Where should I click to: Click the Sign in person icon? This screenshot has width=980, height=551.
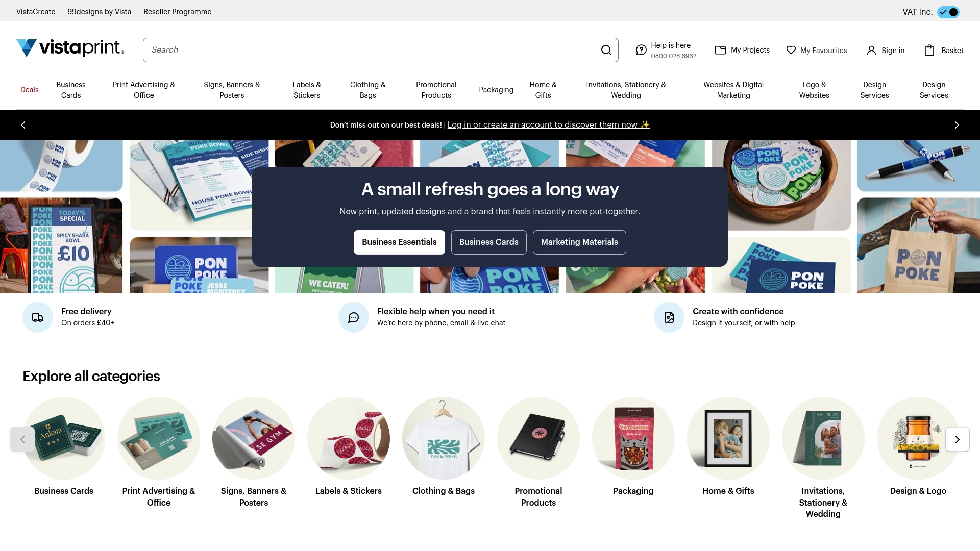pyautogui.click(x=871, y=50)
